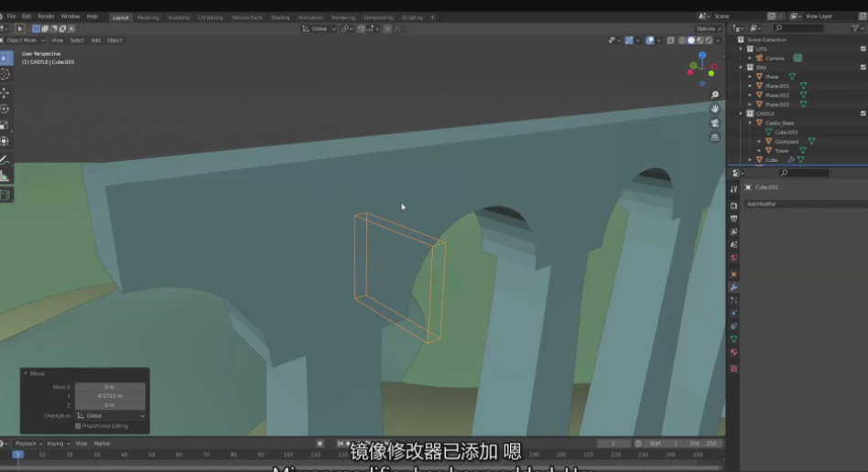Open the Options dropdown in viewport
The image size is (868, 472).
[x=709, y=28]
